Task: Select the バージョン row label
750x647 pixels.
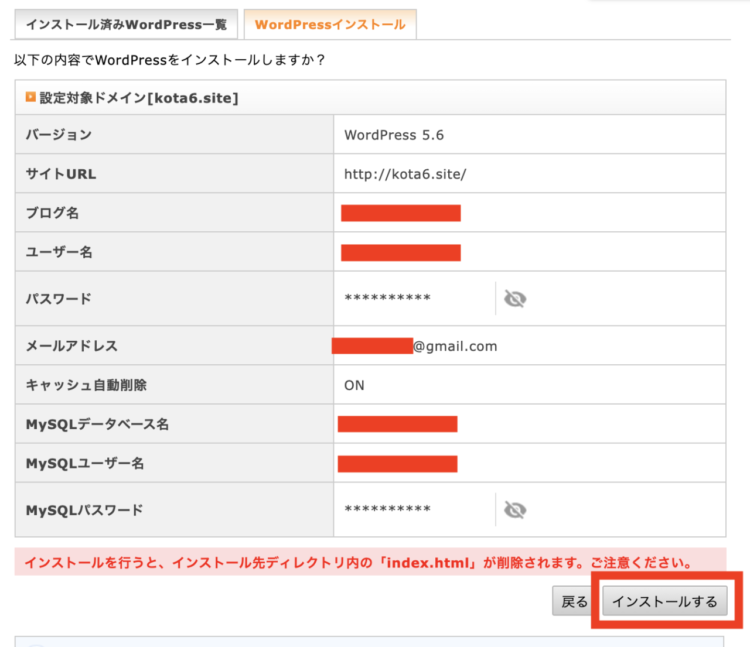Action: click(59, 135)
